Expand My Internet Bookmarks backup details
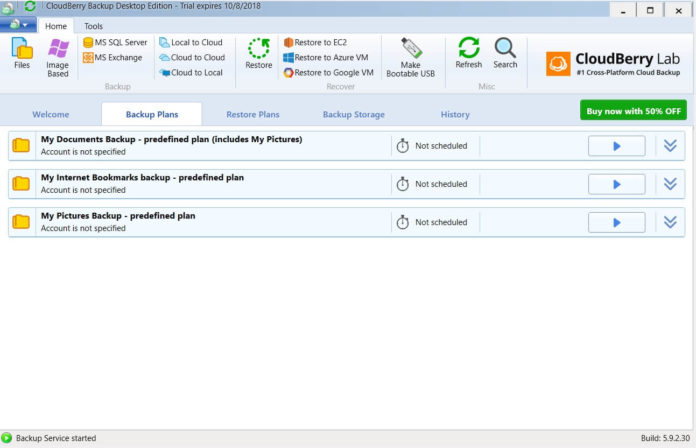This screenshot has width=696, height=448. [670, 183]
